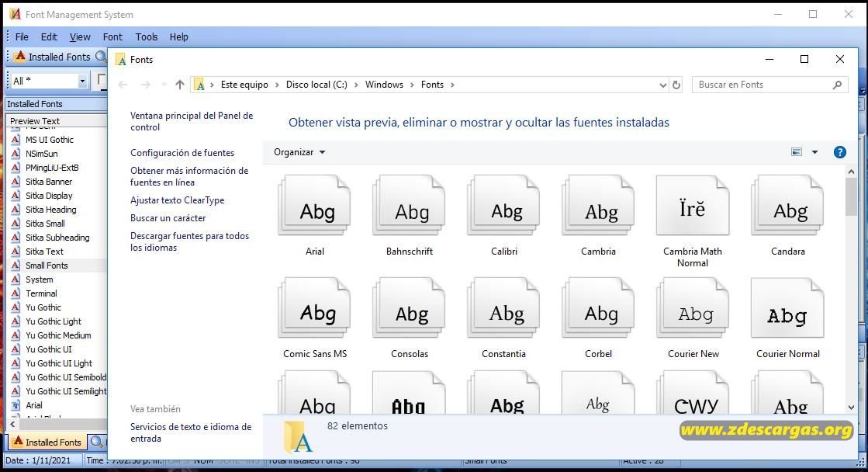868x472 pixels.
Task: Open Ventana principal del Panel de control
Action: tap(192, 121)
